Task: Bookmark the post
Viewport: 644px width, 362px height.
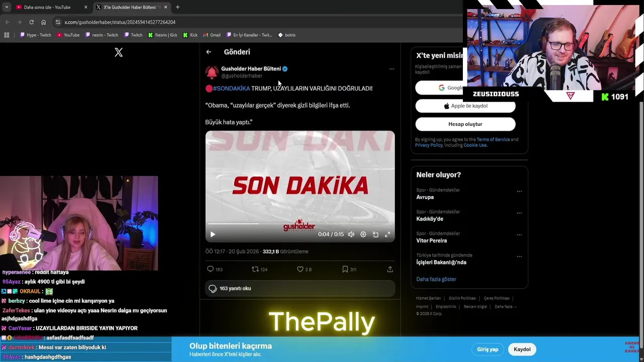Action: tap(345, 269)
